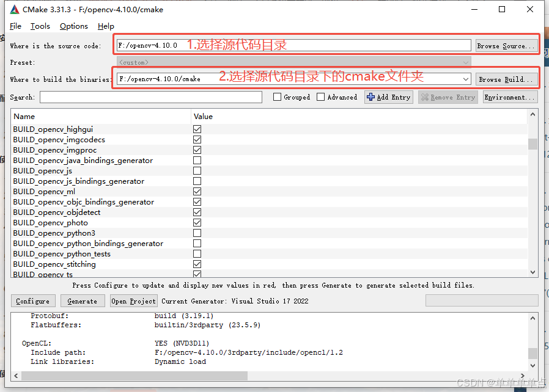Enable the Advanced checkbox
The height and width of the screenshot is (392, 549).
point(320,97)
